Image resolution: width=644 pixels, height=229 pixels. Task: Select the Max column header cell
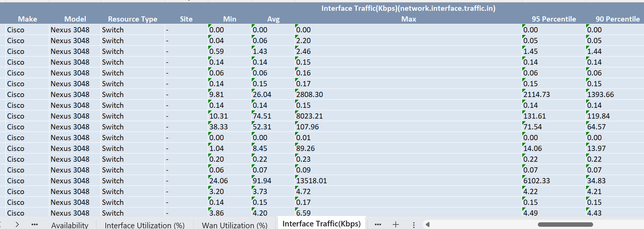408,19
